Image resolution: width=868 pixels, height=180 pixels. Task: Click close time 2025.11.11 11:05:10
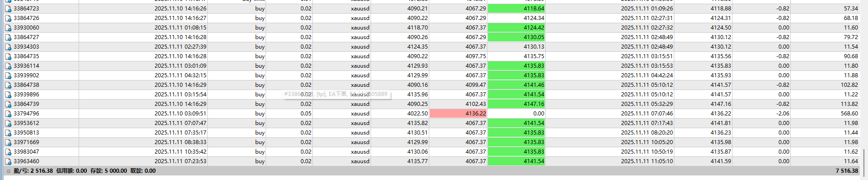pyautogui.click(x=647, y=161)
